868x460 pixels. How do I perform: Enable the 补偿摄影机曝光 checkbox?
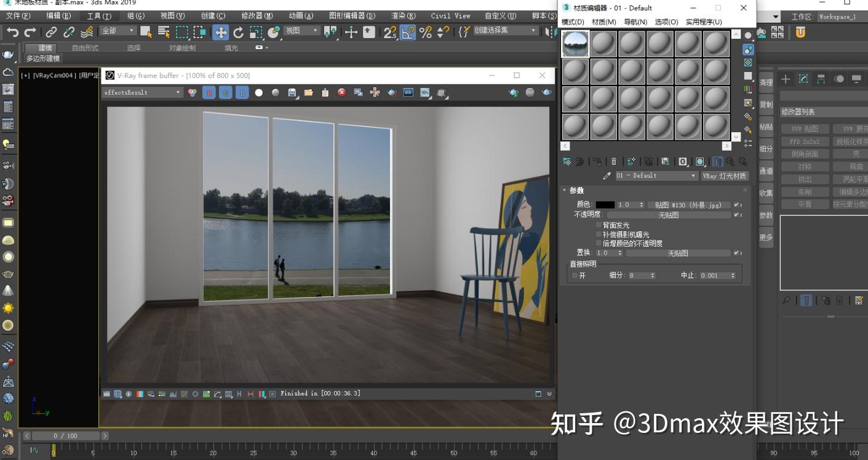tap(598, 233)
